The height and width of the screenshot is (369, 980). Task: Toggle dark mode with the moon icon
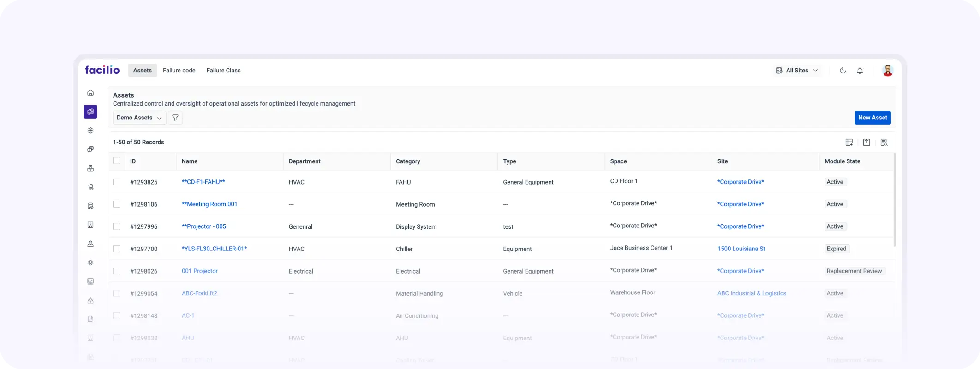[x=843, y=71]
